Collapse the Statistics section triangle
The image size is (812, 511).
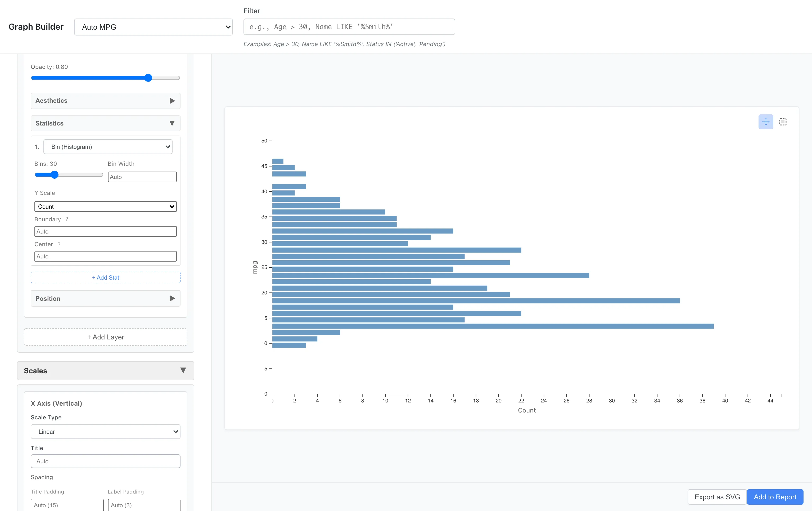[172, 123]
